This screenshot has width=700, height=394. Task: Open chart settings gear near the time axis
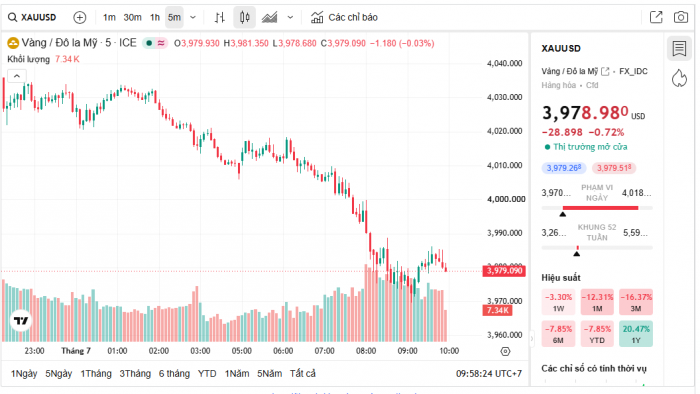tap(505, 352)
